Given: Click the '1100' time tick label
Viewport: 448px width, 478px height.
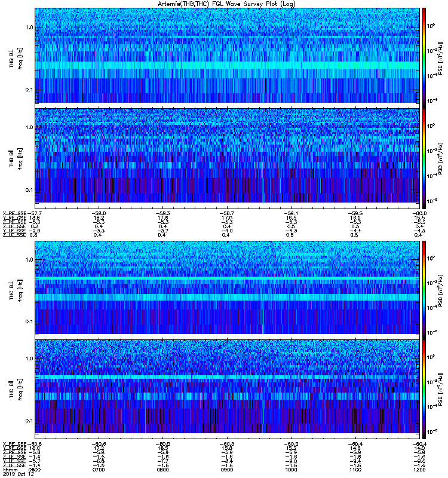Looking at the screenshot, I should [355, 470].
